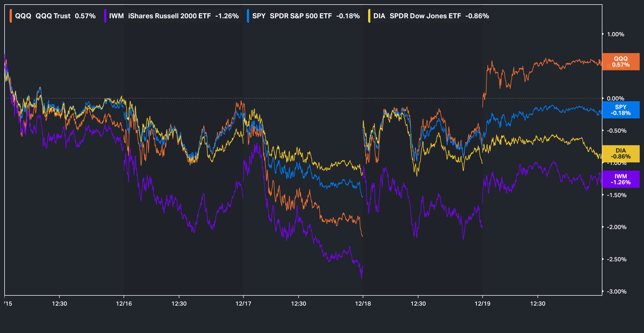Click the 1.00% label on percentage axis

tap(616, 34)
